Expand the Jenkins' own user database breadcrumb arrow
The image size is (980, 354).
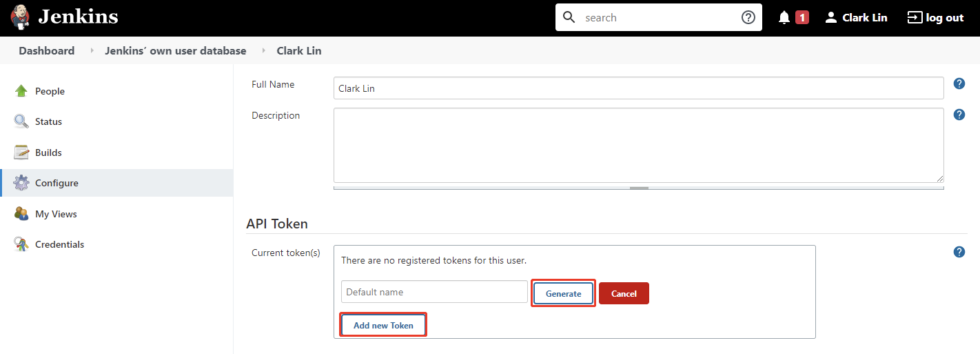[263, 51]
